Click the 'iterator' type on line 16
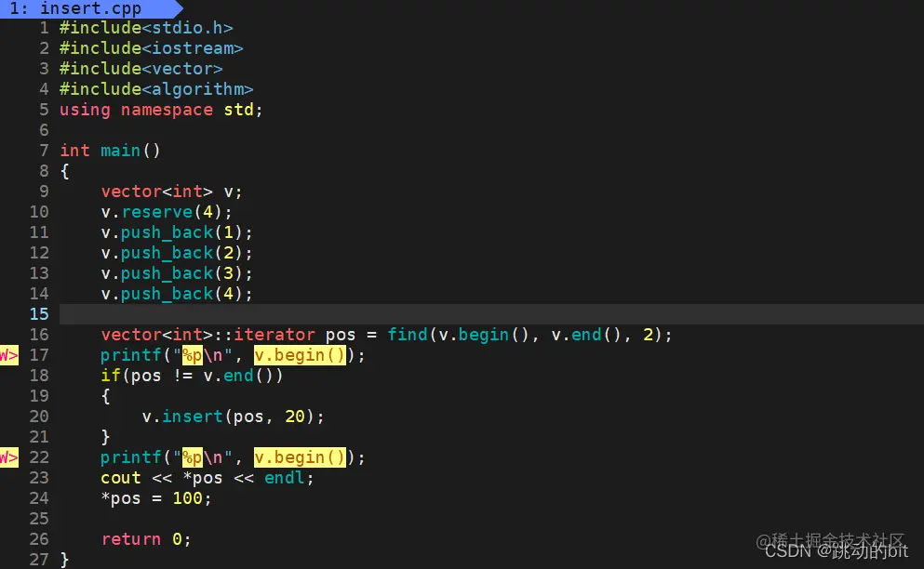924x569 pixels. (275, 335)
